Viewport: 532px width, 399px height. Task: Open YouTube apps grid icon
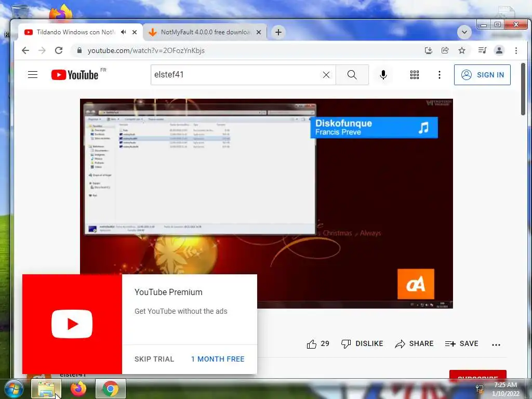pos(414,75)
